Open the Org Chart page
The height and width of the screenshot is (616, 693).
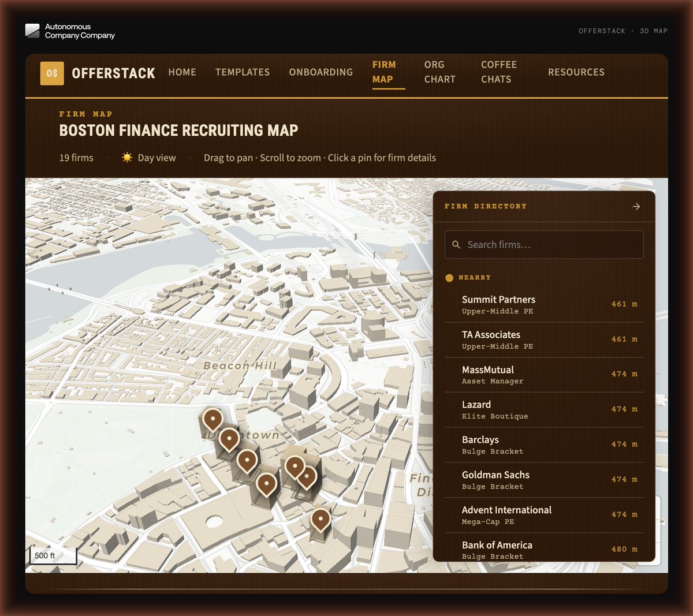[x=440, y=72]
